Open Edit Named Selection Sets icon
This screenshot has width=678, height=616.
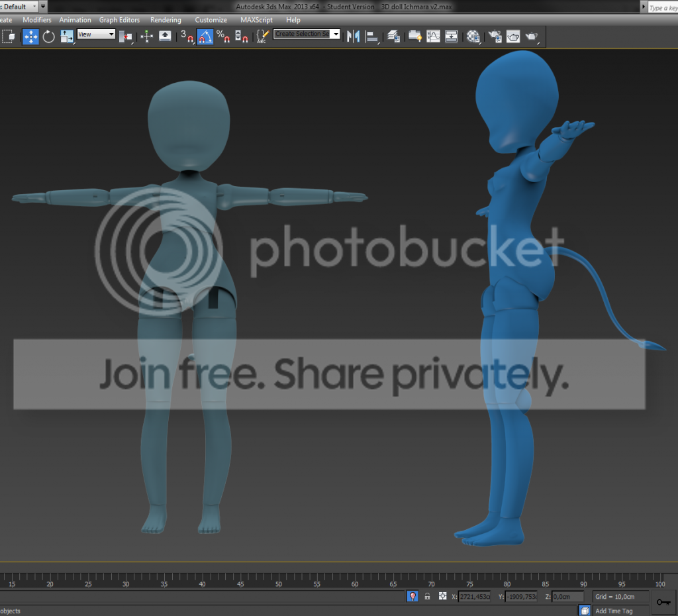pyautogui.click(x=262, y=36)
